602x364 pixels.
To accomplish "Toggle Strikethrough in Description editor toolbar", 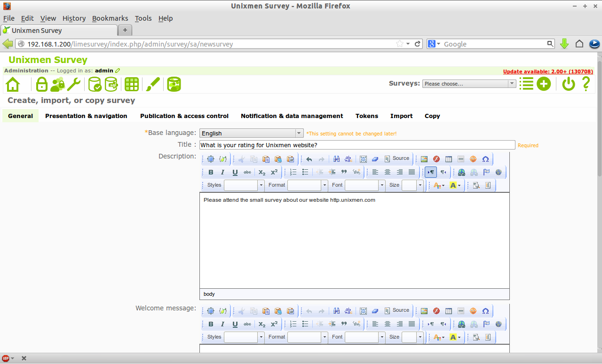I will (247, 172).
